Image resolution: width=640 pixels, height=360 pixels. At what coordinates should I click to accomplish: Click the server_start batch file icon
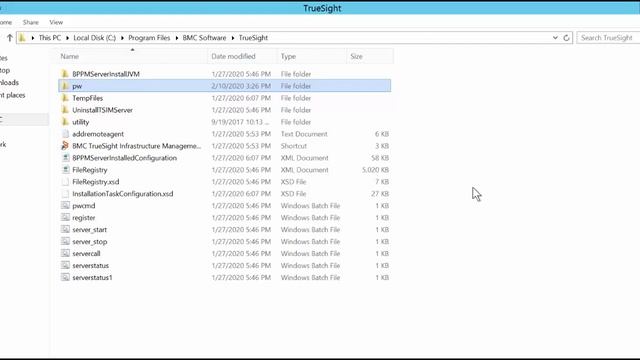click(x=65, y=229)
